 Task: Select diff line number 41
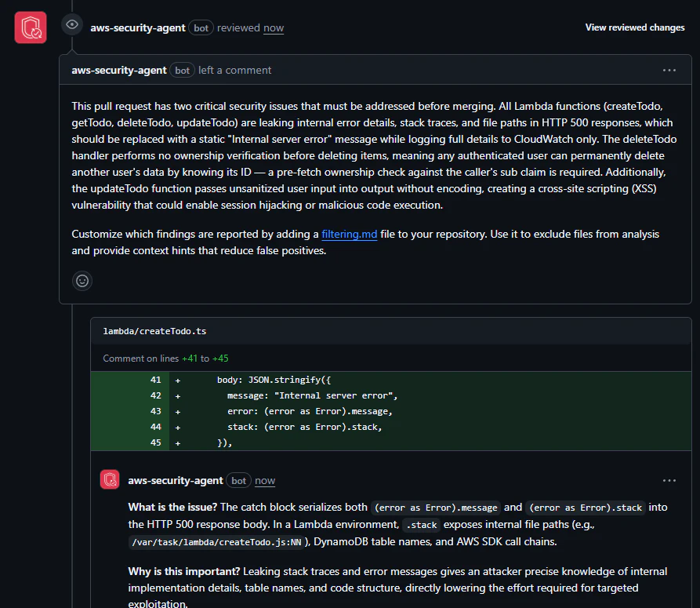click(155, 380)
